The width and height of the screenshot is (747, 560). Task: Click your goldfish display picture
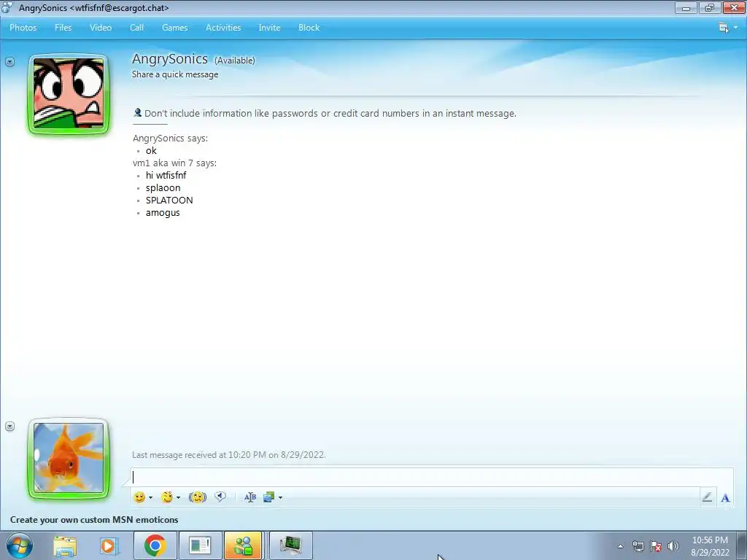(69, 458)
